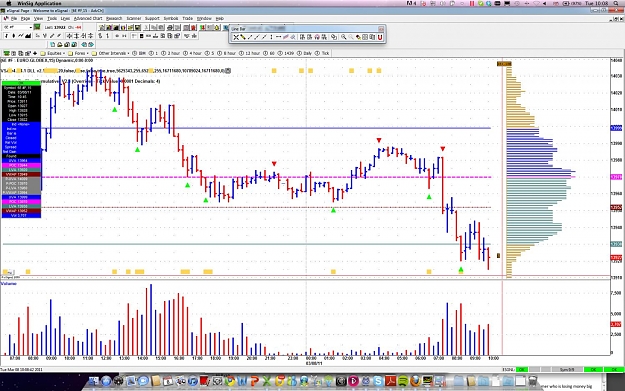Switch chart to 4 hour interval
This screenshot has width=625, height=391.
[193, 53]
